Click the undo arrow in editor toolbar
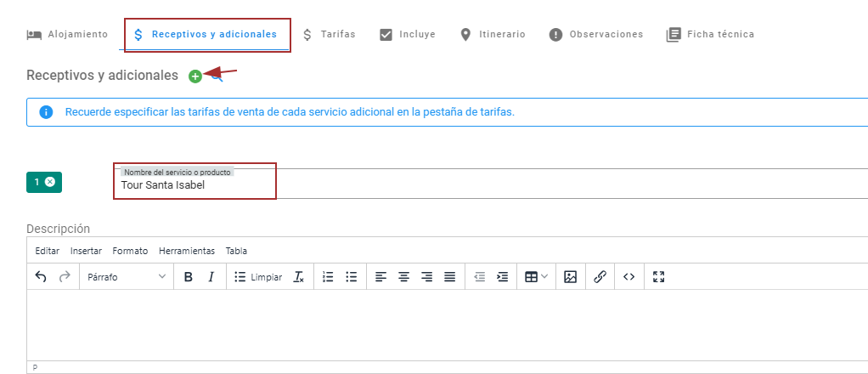The height and width of the screenshot is (374, 868). (41, 277)
